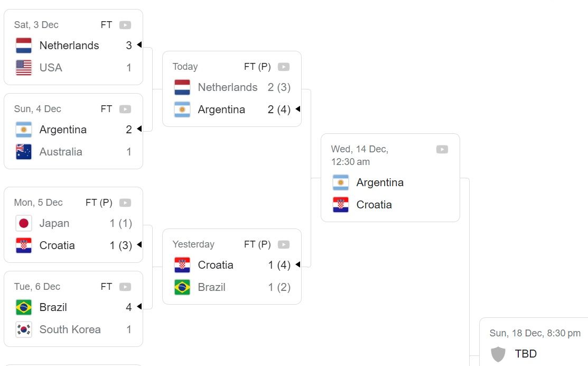Click the video icon on the Argentina-Croatia semifinal card

click(442, 149)
